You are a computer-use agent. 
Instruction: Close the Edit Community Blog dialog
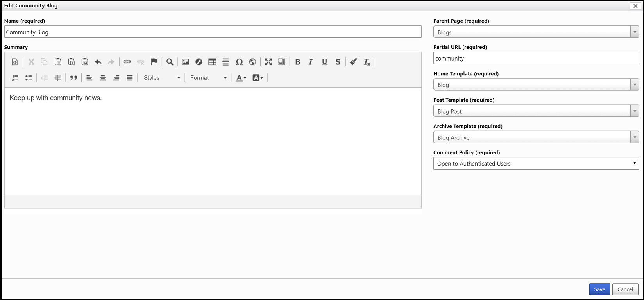pos(635,6)
